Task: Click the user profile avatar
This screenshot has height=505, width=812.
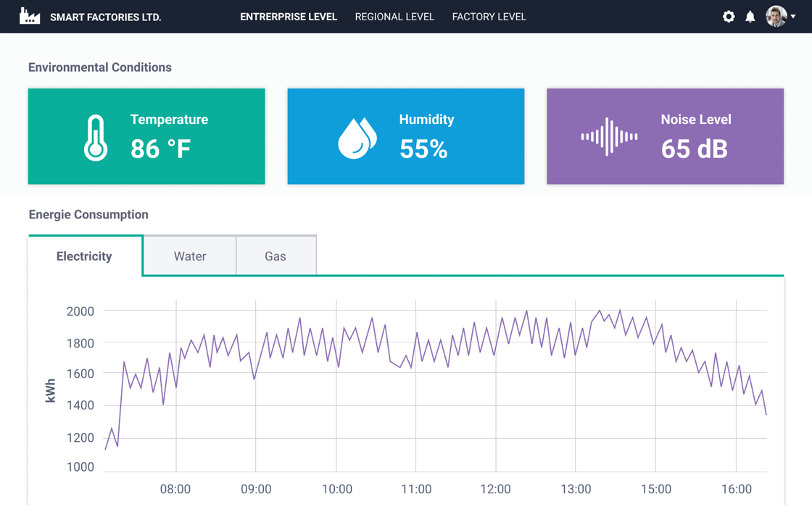Action: click(776, 17)
